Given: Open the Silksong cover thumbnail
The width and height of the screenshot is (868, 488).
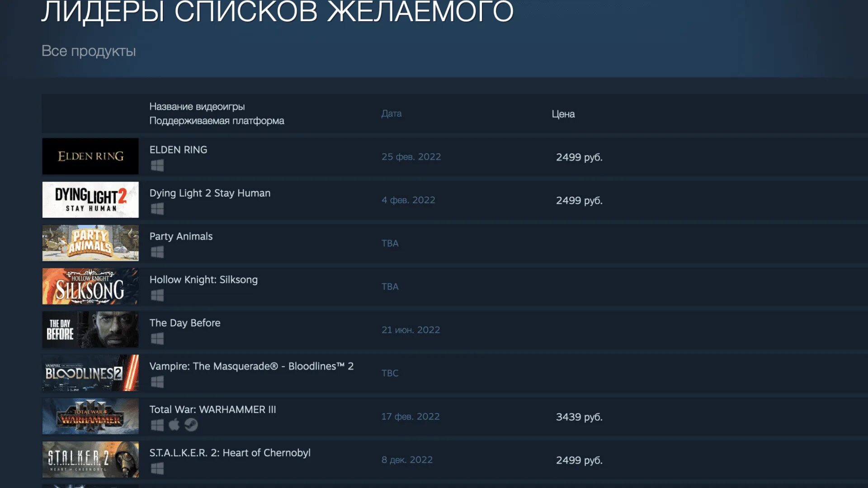Looking at the screenshot, I should pyautogui.click(x=90, y=286).
